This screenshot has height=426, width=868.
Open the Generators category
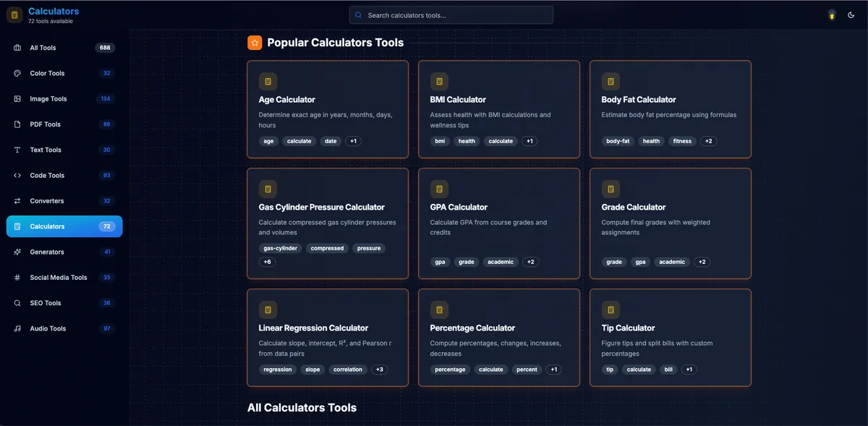click(64, 252)
